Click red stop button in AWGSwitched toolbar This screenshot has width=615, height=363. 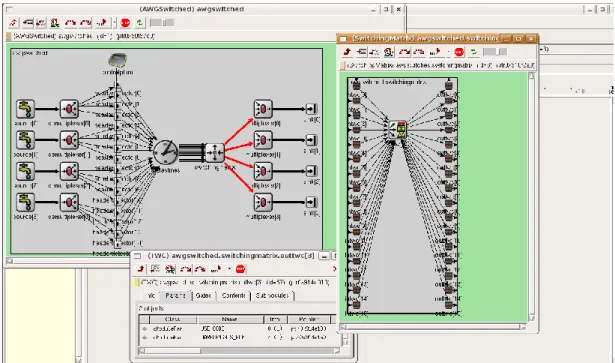pyautogui.click(x=125, y=23)
